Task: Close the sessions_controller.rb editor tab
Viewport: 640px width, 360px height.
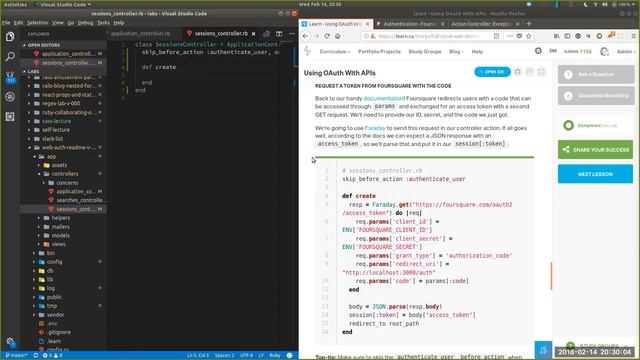Action: coord(253,33)
